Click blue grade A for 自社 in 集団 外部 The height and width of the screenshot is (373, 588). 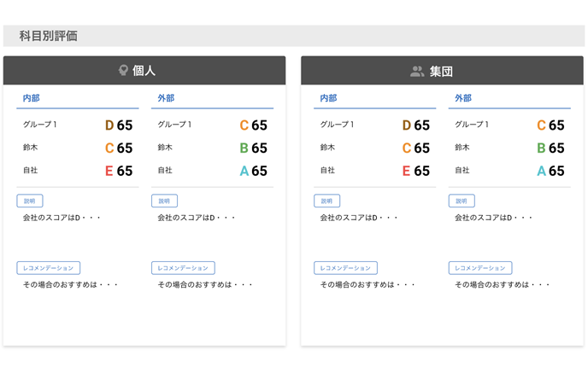pyautogui.click(x=541, y=172)
